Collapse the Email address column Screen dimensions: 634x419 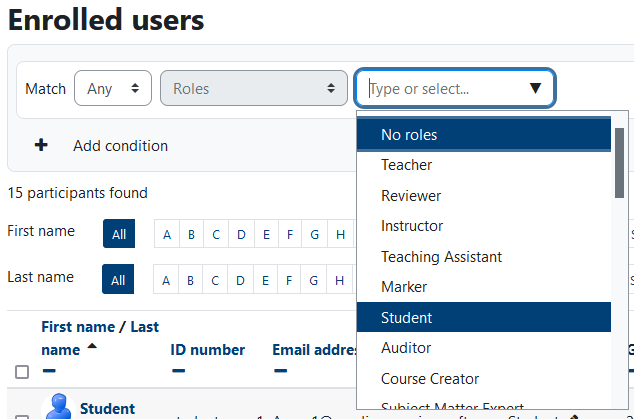pyautogui.click(x=280, y=370)
